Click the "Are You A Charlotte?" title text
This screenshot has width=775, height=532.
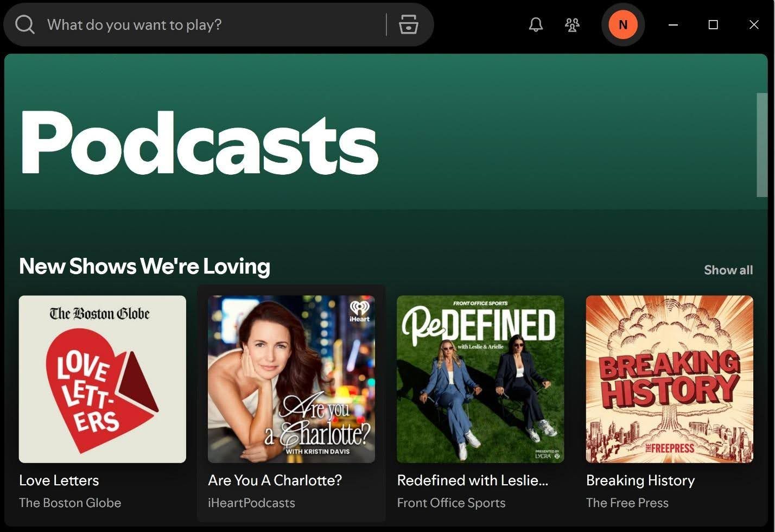[x=275, y=480]
